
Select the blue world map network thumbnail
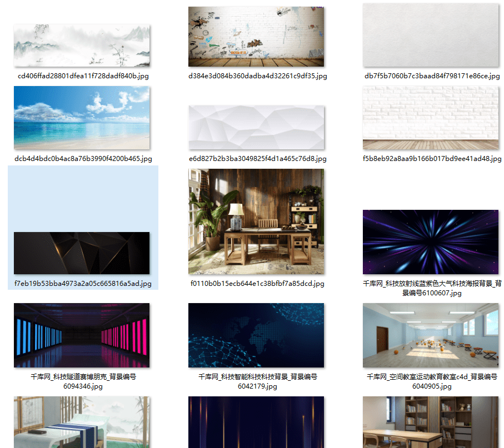point(256,335)
